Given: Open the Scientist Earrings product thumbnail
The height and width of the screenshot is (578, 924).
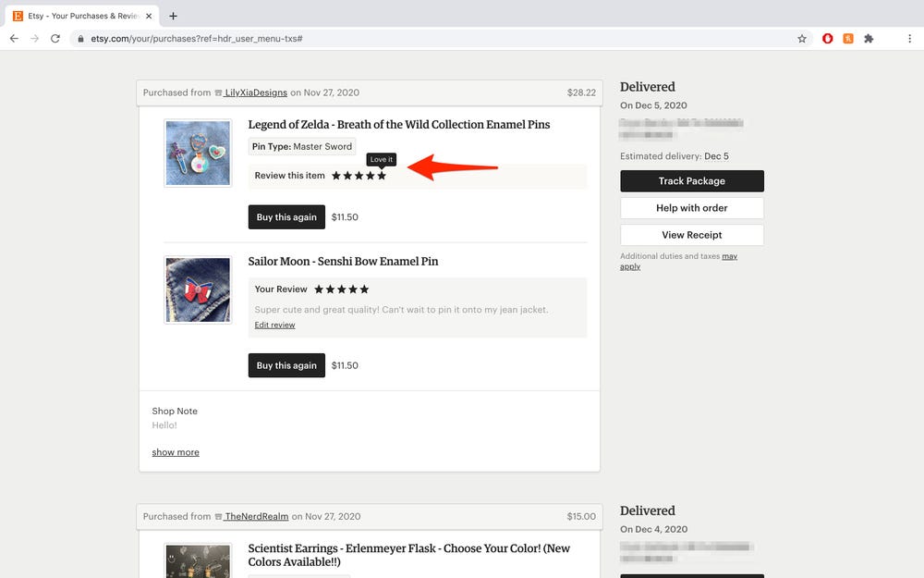Looking at the screenshot, I should click(198, 560).
